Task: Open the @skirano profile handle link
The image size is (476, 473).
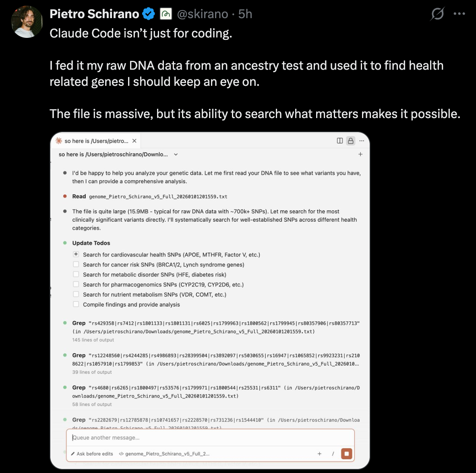Action: [x=203, y=14]
